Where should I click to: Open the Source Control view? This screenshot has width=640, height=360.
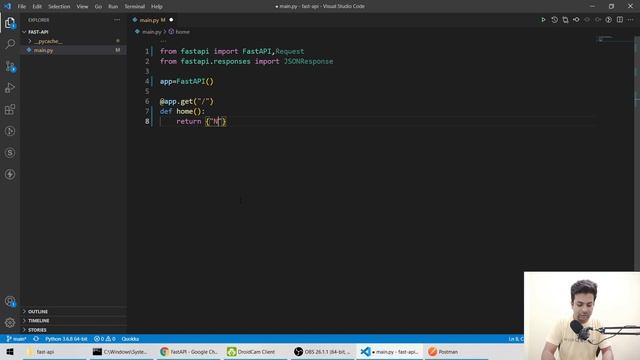[x=10, y=66]
